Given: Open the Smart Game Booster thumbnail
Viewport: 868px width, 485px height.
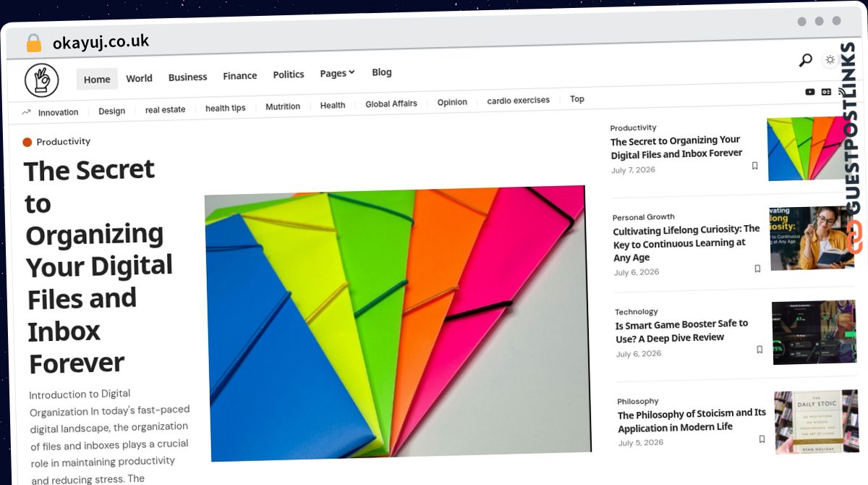Looking at the screenshot, I should (816, 332).
